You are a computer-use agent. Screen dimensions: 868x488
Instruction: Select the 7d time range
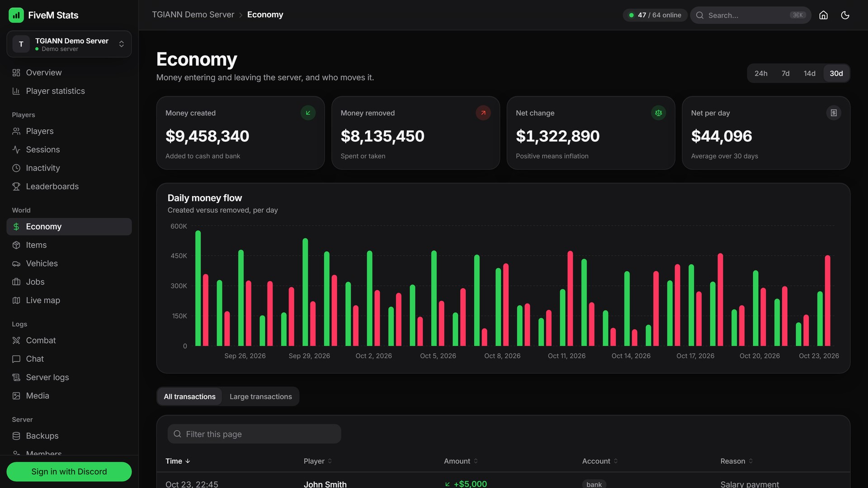[x=786, y=73]
